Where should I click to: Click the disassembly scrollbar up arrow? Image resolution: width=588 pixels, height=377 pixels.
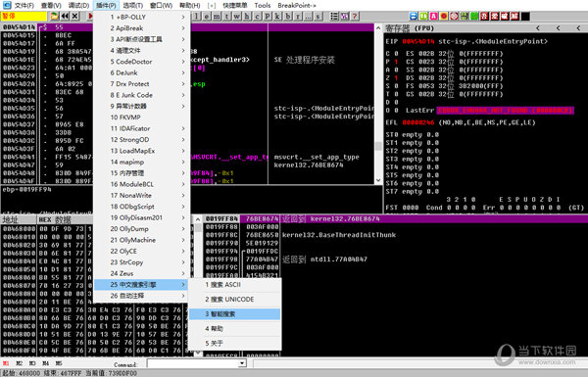click(378, 27)
